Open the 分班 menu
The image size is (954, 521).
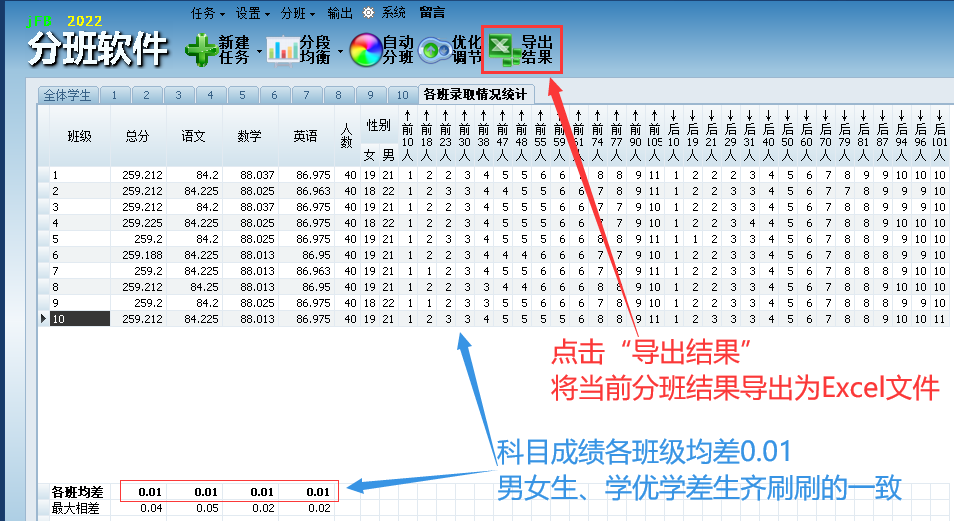298,13
